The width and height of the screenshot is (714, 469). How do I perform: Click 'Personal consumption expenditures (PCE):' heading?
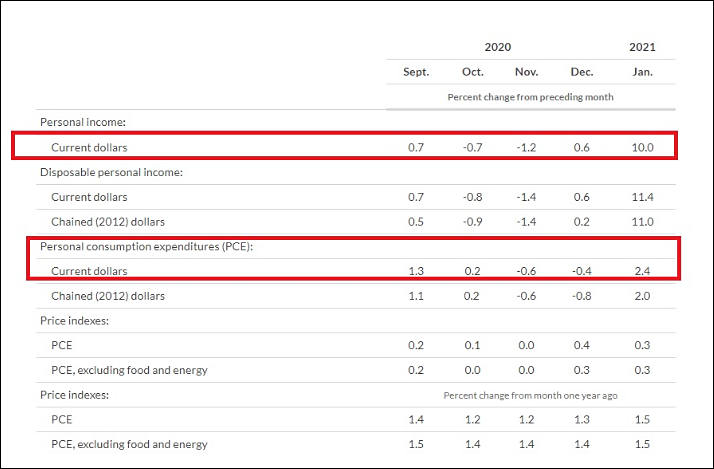147,246
